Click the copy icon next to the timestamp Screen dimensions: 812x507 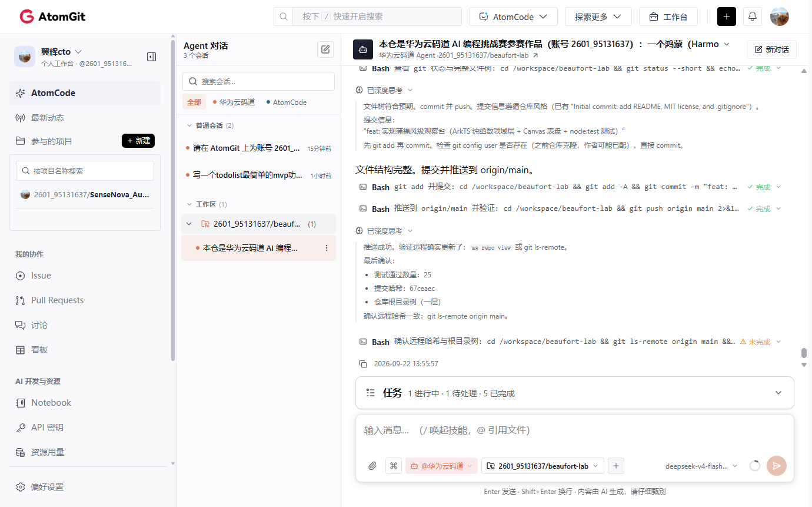tap(363, 364)
